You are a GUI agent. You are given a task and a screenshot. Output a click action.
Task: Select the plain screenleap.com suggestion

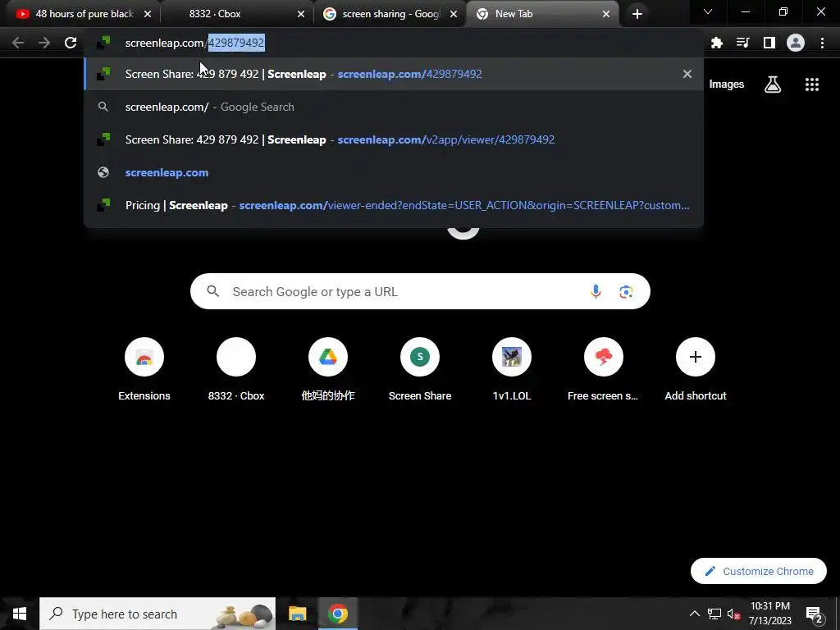pyautogui.click(x=394, y=172)
